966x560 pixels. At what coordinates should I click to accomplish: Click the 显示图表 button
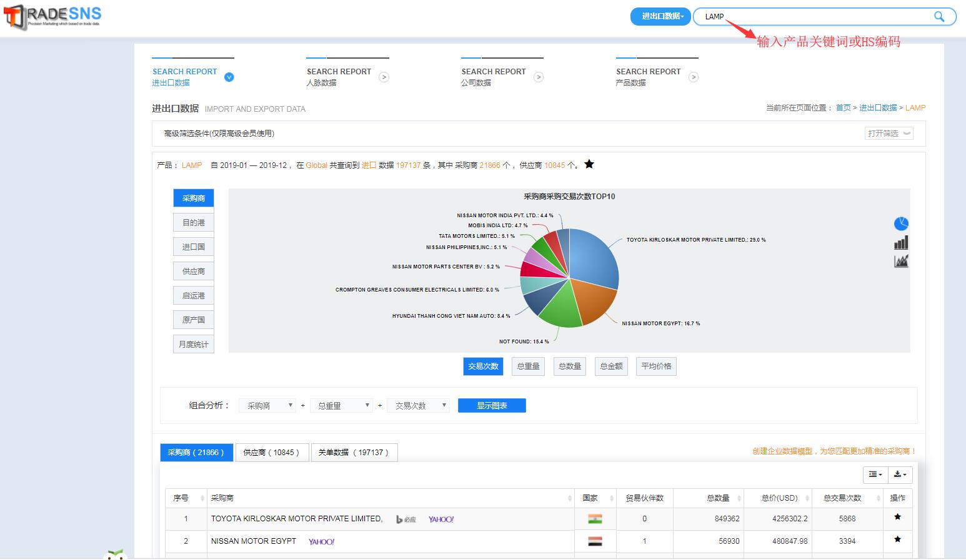tap(492, 406)
